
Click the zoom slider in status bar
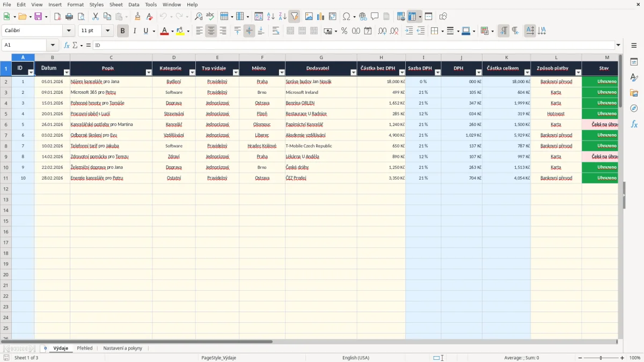tap(601, 358)
